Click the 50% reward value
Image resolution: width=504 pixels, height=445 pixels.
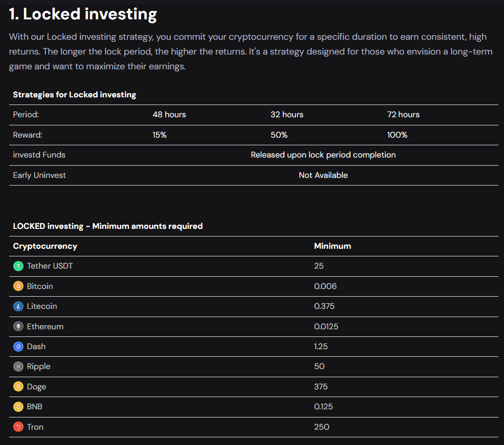(x=279, y=135)
